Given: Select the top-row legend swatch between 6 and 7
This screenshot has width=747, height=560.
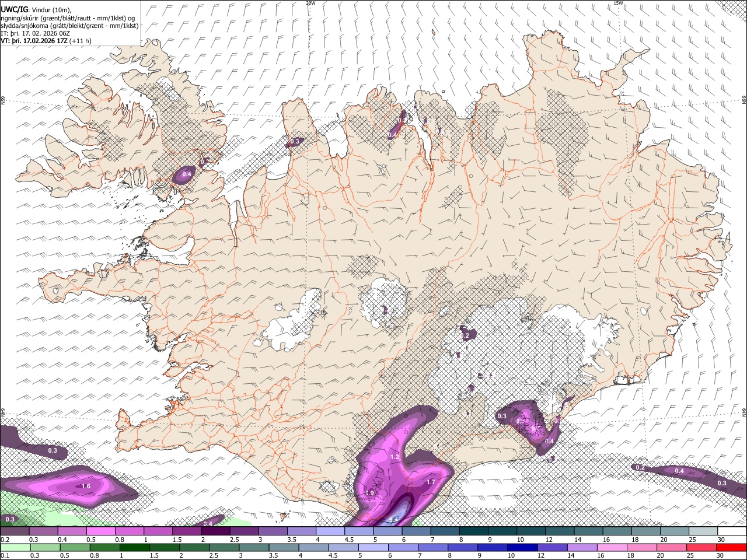Looking at the screenshot, I should 416,531.
